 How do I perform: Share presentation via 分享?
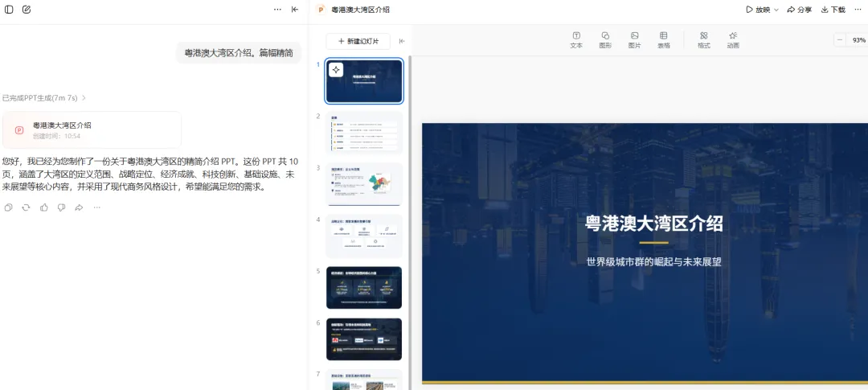pyautogui.click(x=800, y=10)
